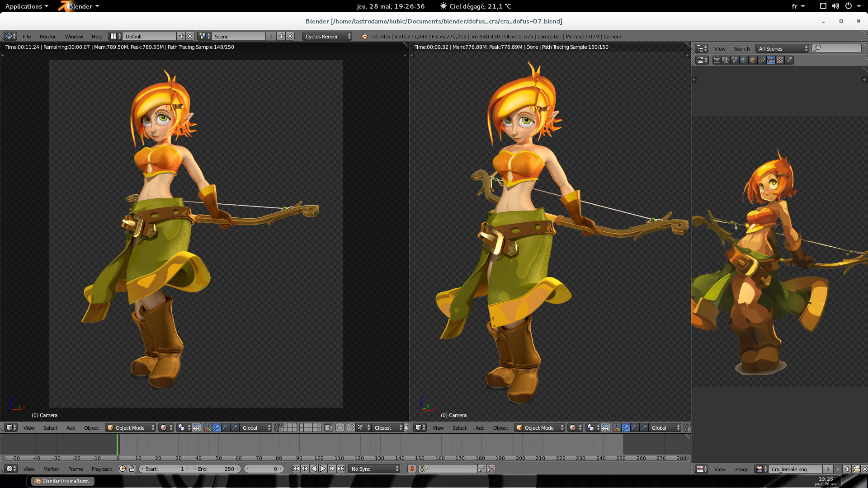Screen dimensions: 868x488
Task: Open the timeline Marker menu
Action: [51, 469]
